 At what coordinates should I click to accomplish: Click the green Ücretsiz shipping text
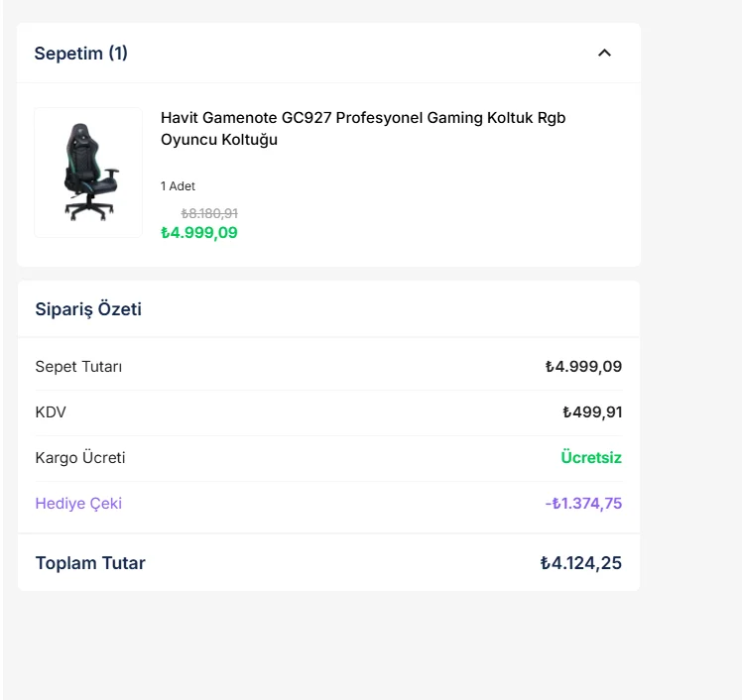pos(591,458)
